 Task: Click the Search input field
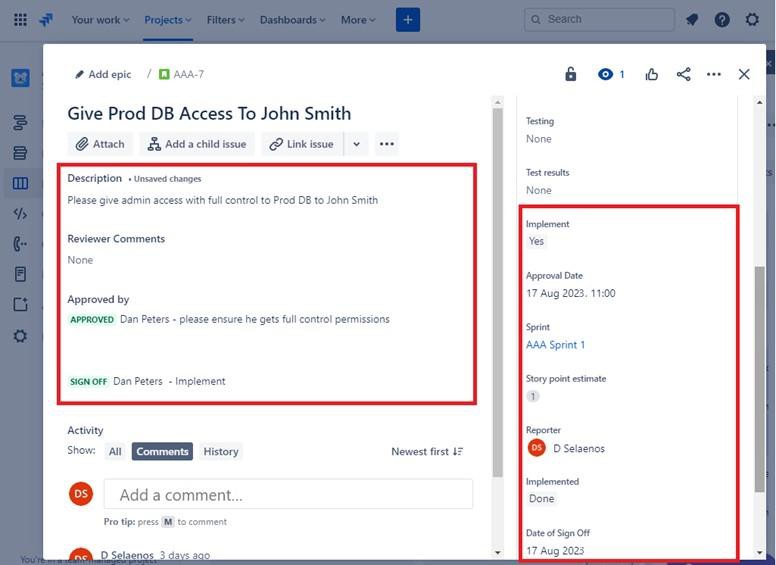tap(599, 19)
